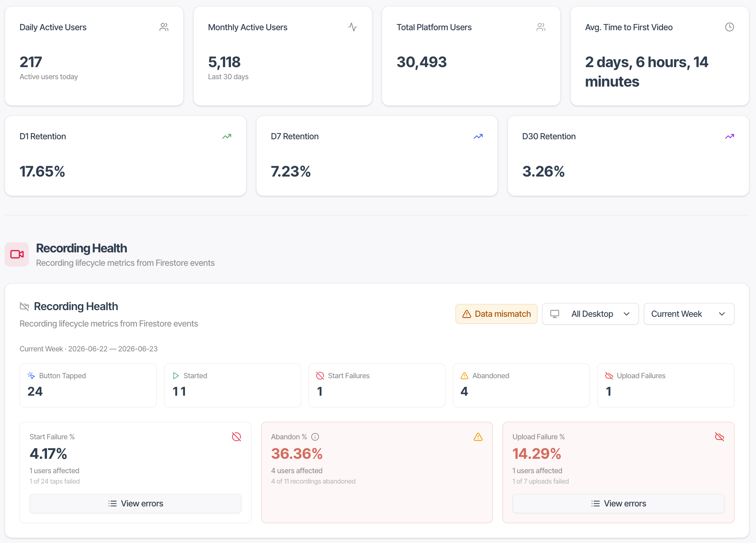Click the red circle-slash icon next to Start Failures
This screenshot has height=543, width=756.
coord(320,376)
